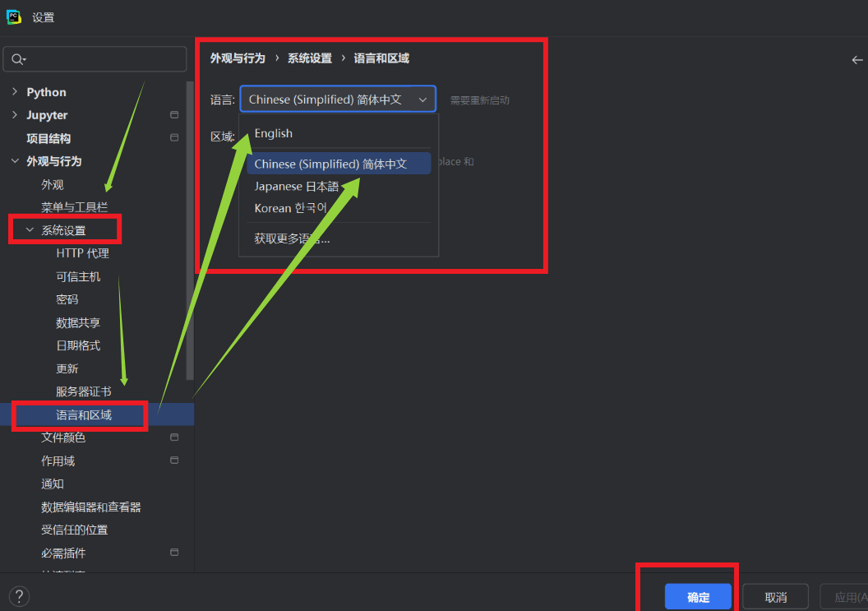Click the project-level icon beside 项目结构

pos(174,138)
